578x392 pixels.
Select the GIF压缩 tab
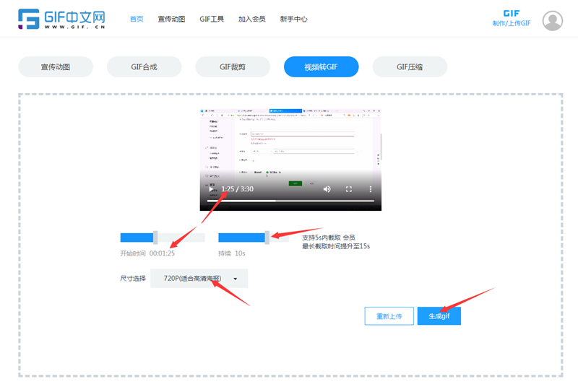coord(410,67)
